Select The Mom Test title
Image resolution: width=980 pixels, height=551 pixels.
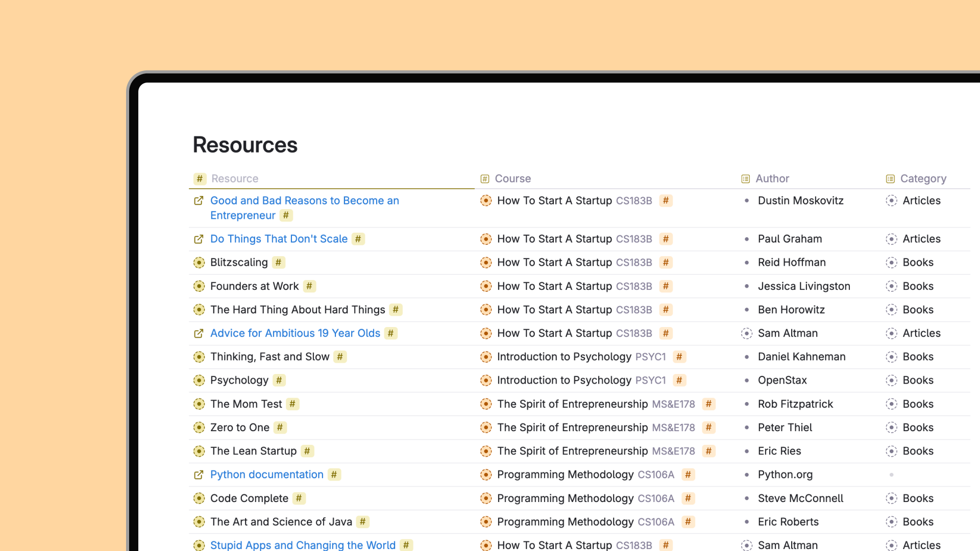(246, 404)
